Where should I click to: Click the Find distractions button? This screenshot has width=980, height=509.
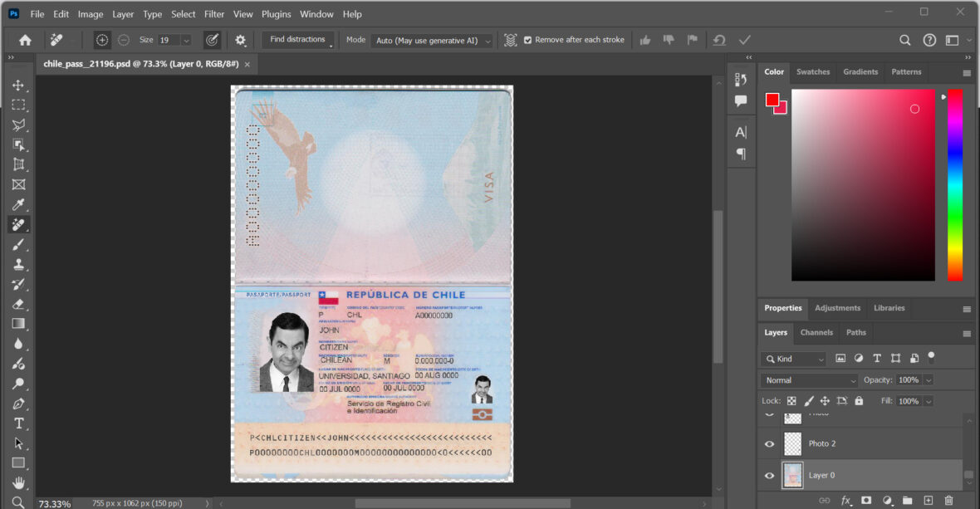(x=297, y=39)
